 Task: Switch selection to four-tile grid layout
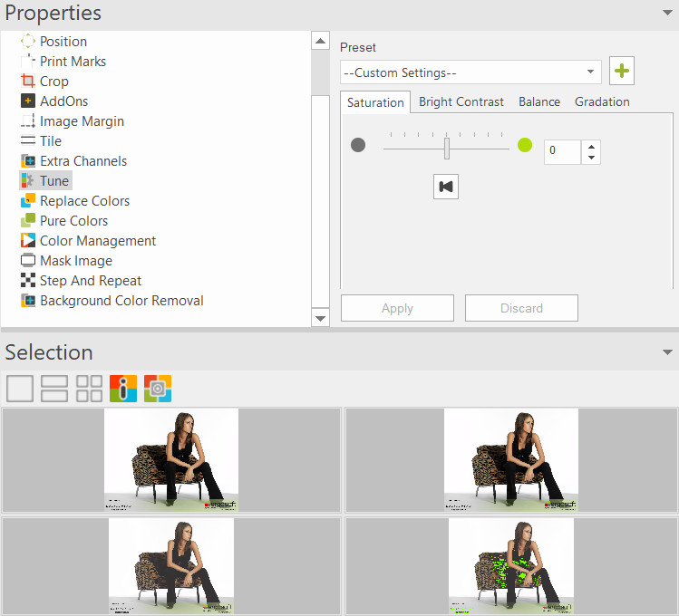pyautogui.click(x=89, y=389)
